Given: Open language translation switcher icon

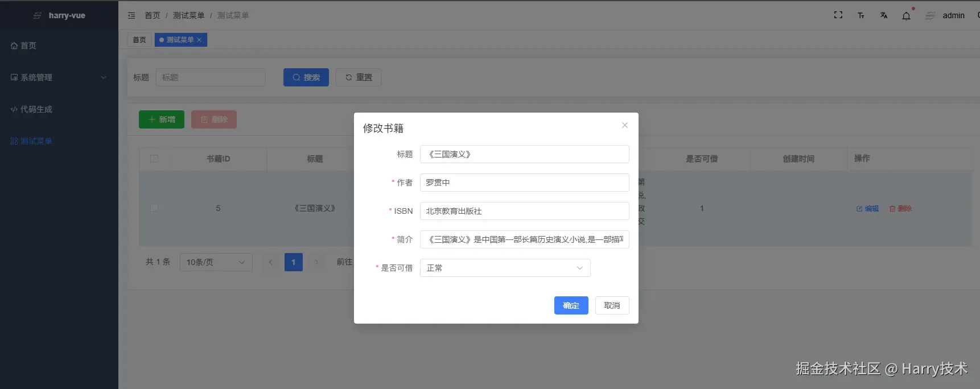Looking at the screenshot, I should coord(884,15).
